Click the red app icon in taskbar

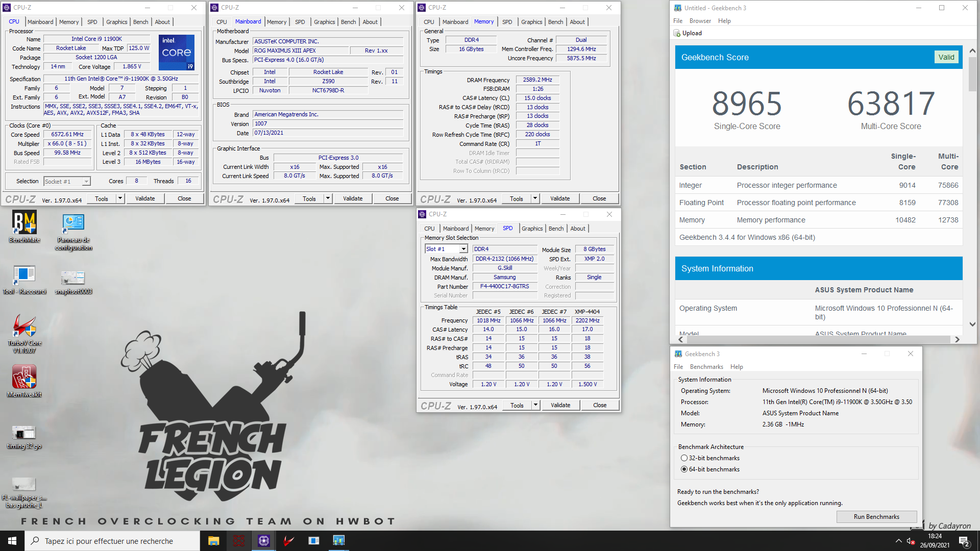click(238, 541)
